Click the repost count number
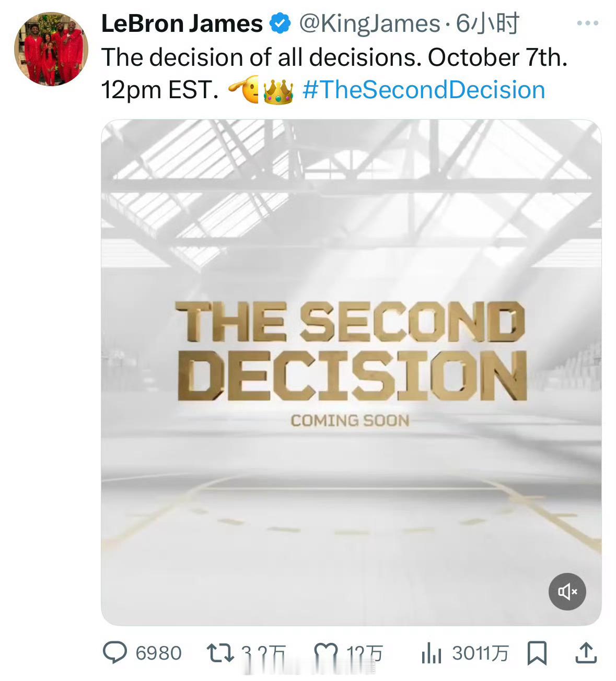This screenshot has height=681, width=616. (x=263, y=653)
